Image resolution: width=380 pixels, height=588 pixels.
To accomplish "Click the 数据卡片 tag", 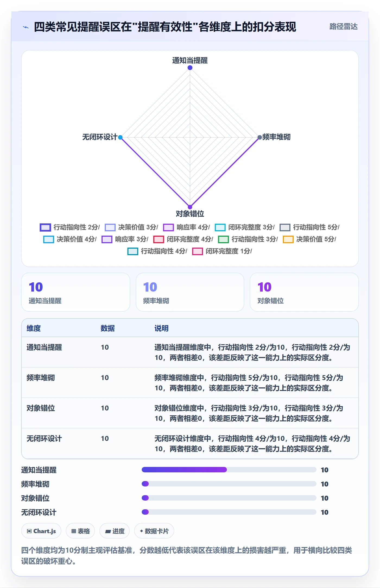I will click(x=154, y=531).
